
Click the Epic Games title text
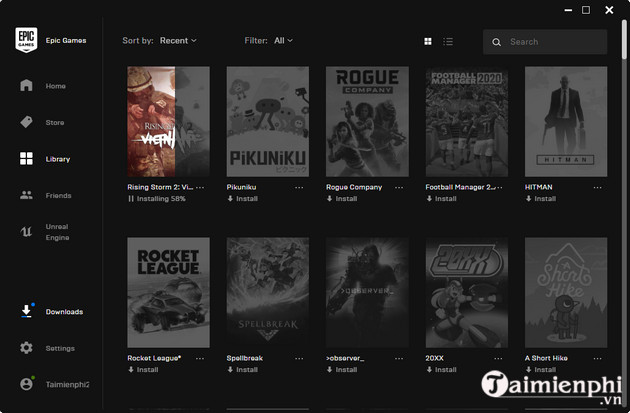coord(66,41)
